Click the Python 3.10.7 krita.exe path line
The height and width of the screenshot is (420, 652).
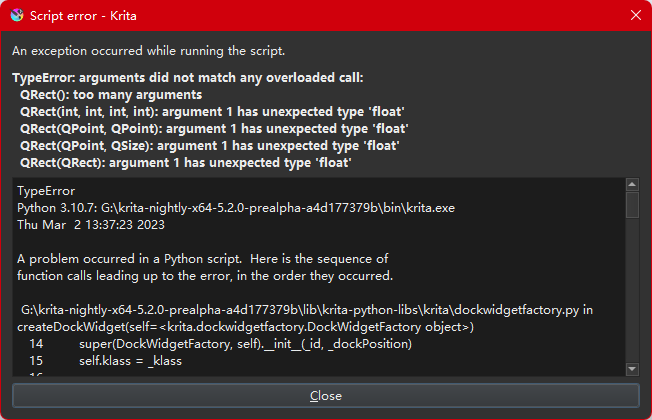236,208
